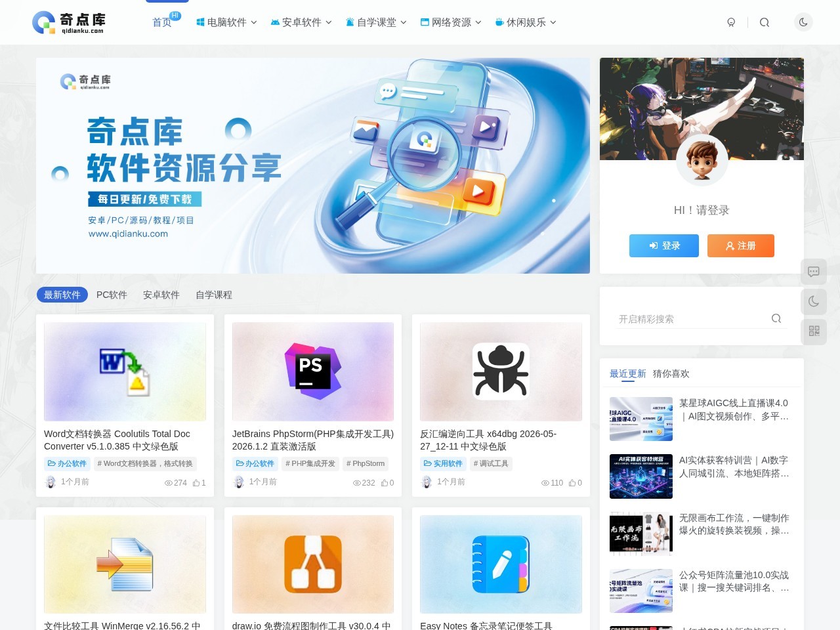Open the Coolutils Total Doc Converter title link
Image resolution: width=840 pixels, height=630 pixels.
coord(117,440)
